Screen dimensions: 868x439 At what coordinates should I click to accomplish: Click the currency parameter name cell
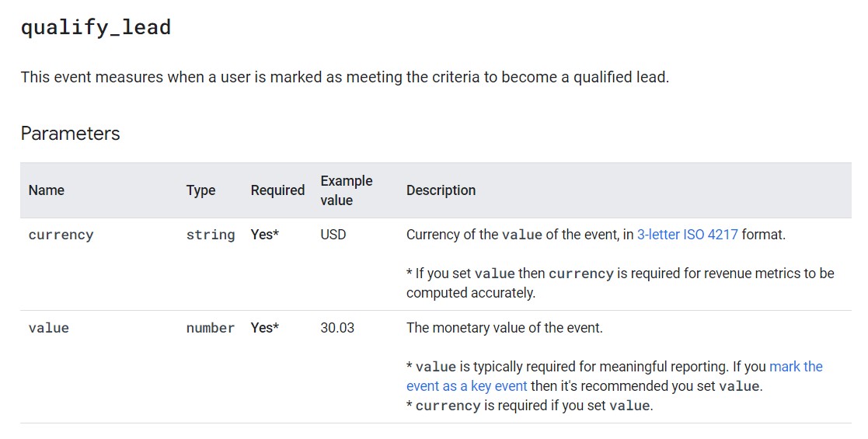(61, 235)
